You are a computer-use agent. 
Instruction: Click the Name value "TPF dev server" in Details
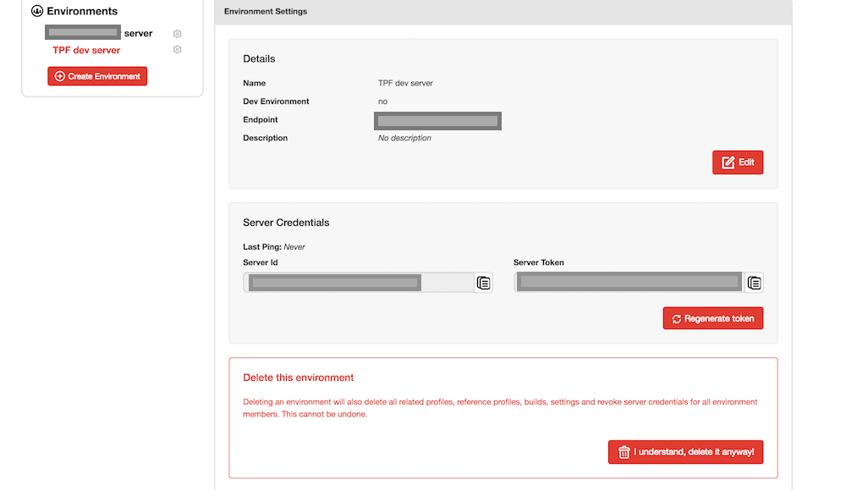[x=405, y=83]
